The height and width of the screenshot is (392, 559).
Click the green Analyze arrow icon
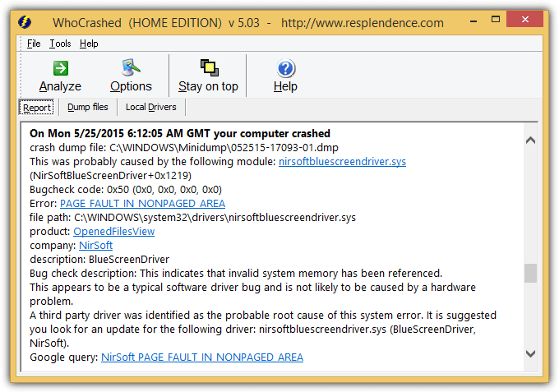(x=61, y=68)
